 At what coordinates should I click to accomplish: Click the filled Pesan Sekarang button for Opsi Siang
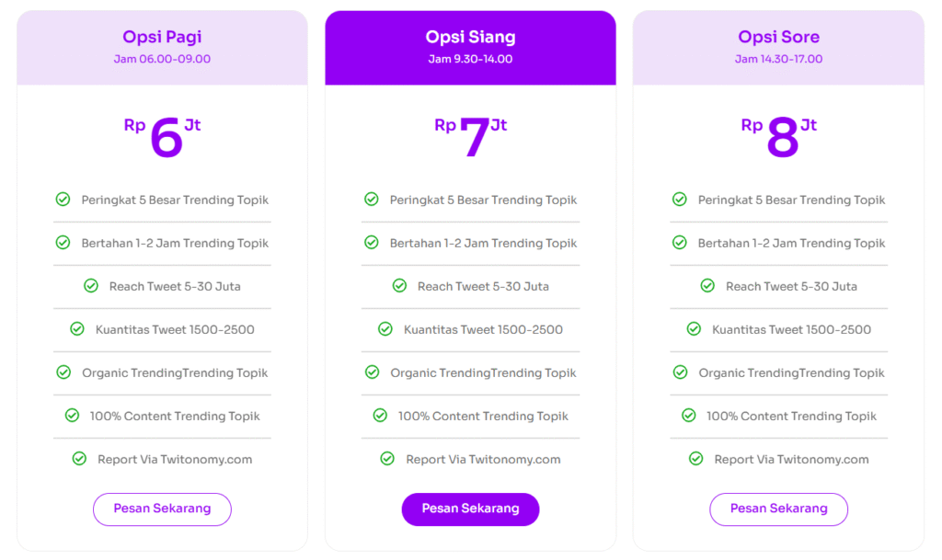click(x=470, y=509)
